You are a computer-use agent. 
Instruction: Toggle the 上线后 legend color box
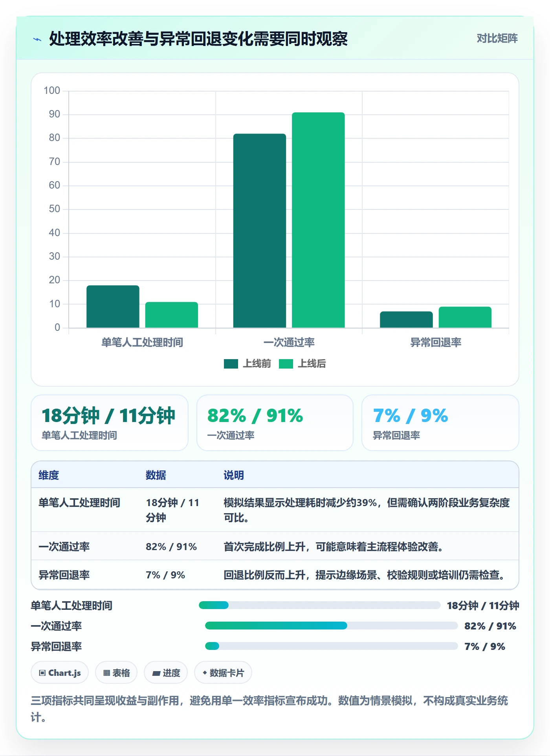[286, 364]
